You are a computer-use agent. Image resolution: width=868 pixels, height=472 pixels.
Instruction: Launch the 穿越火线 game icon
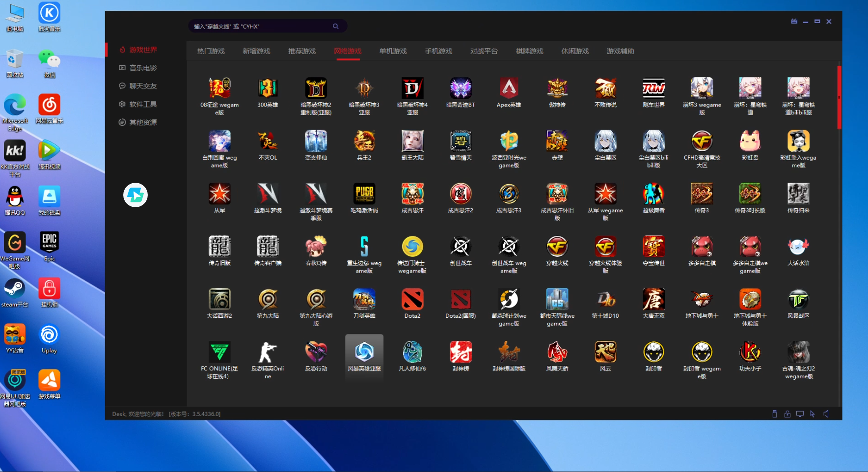[x=557, y=247]
